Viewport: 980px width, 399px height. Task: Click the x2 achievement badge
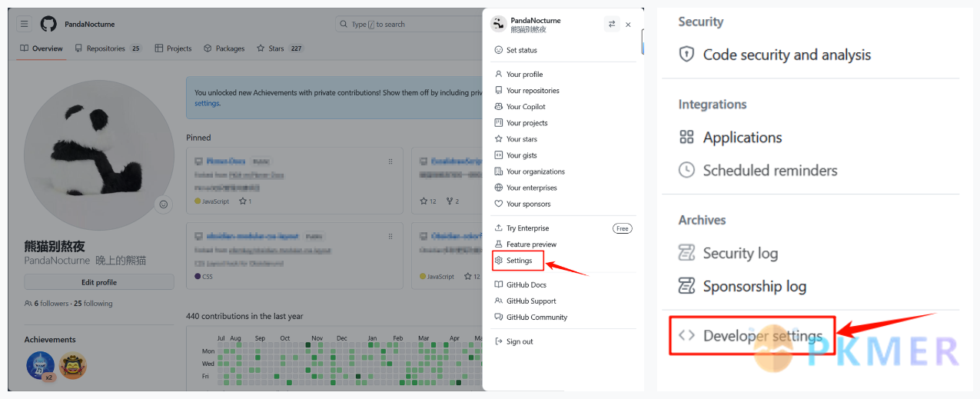click(40, 366)
